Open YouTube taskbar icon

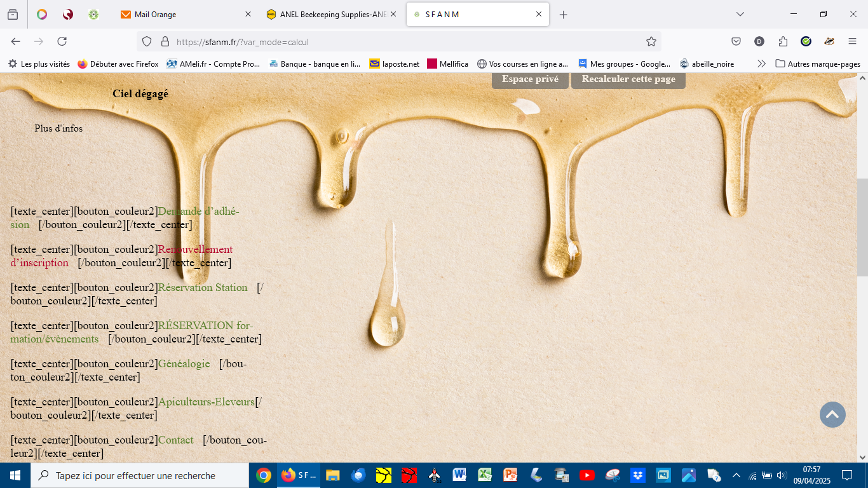(x=587, y=475)
